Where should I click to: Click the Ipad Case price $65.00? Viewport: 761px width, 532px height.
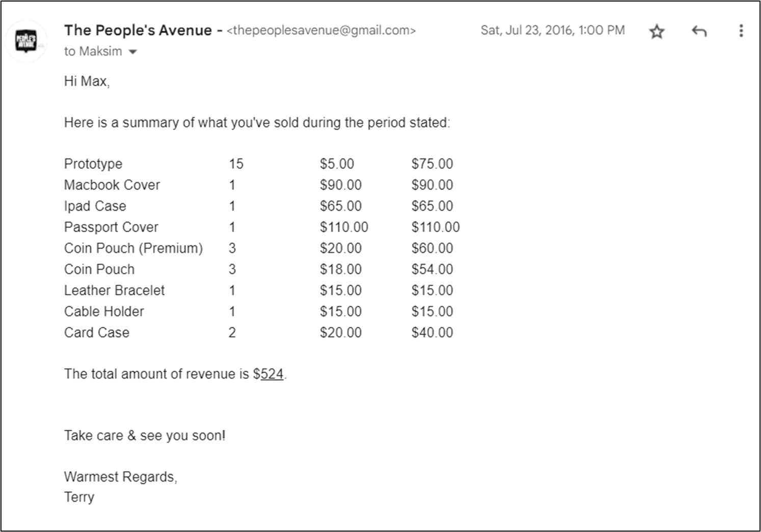341,206
